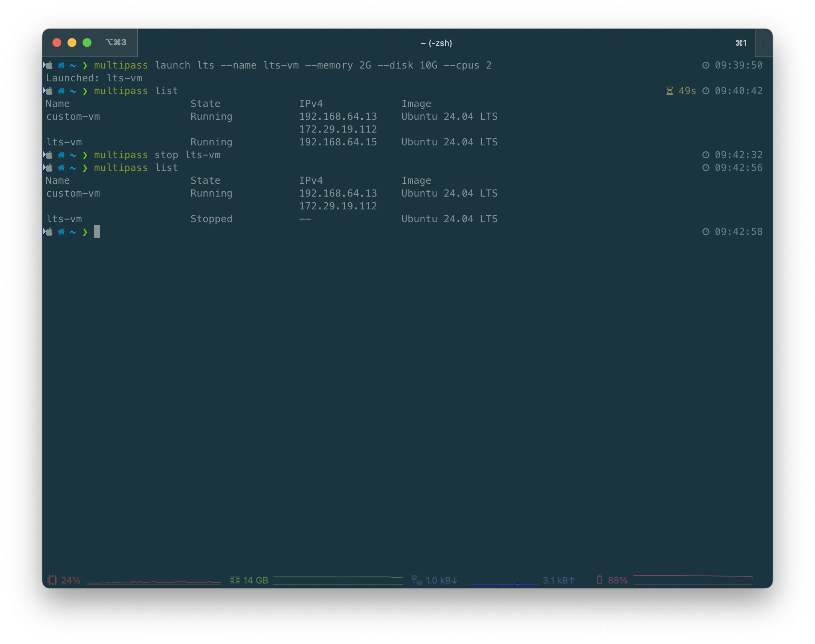The height and width of the screenshot is (644, 815).
Task: Click the clock icon beside 09:42:58
Action: [x=706, y=232]
